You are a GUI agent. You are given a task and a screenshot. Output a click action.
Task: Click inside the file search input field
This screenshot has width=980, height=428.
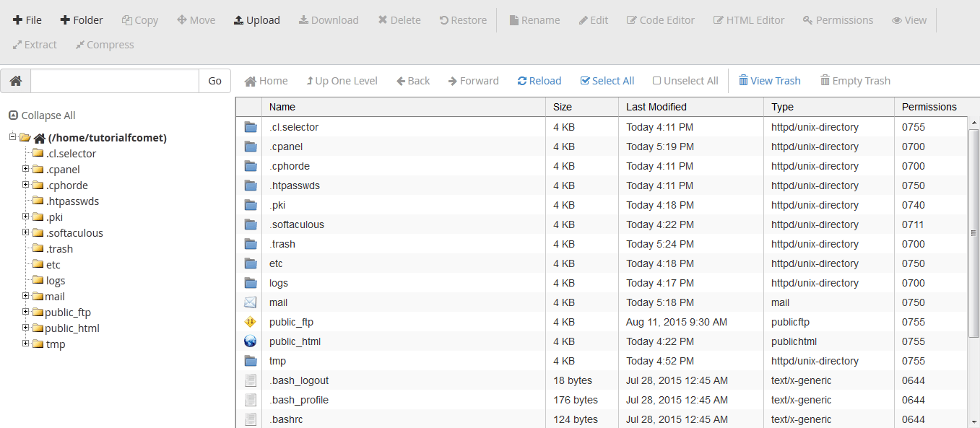click(x=113, y=81)
